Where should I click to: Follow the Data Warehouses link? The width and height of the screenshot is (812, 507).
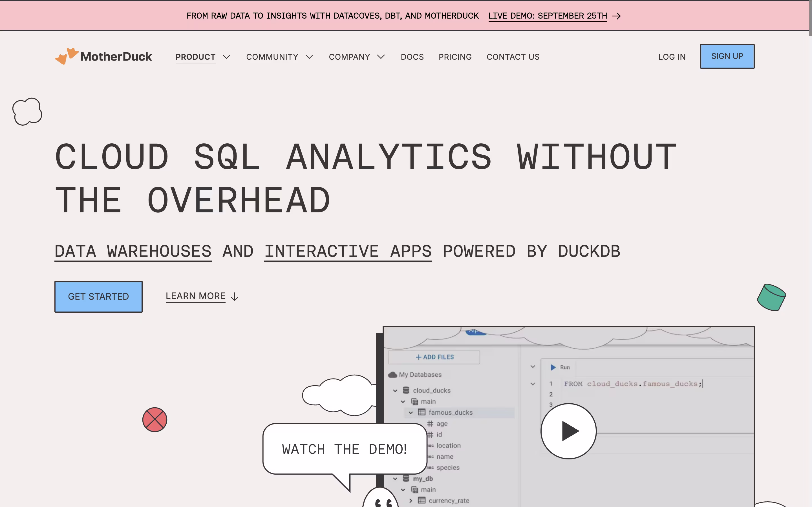coord(133,252)
